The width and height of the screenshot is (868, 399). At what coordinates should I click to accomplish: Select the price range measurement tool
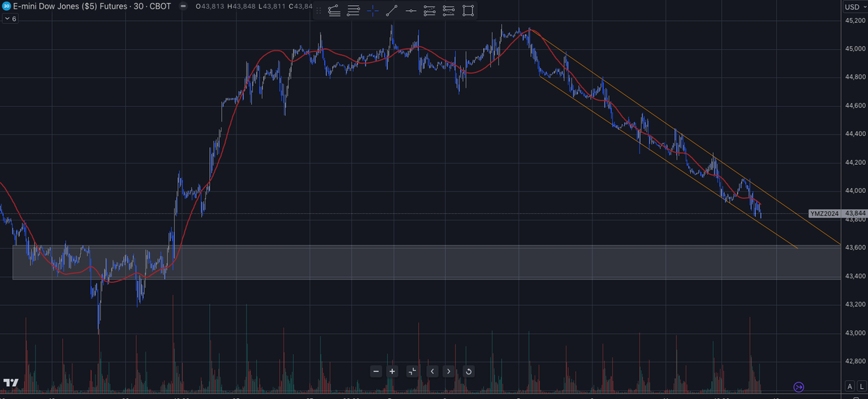pyautogui.click(x=430, y=11)
